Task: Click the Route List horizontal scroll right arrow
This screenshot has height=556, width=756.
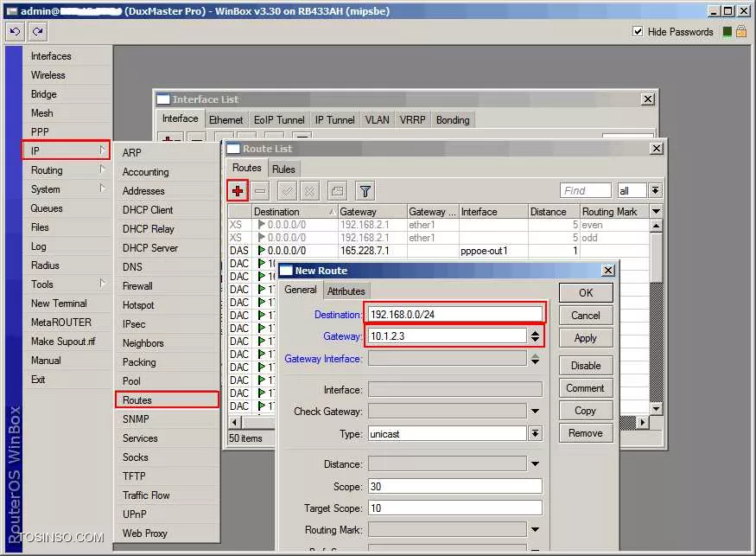Action: (x=643, y=422)
